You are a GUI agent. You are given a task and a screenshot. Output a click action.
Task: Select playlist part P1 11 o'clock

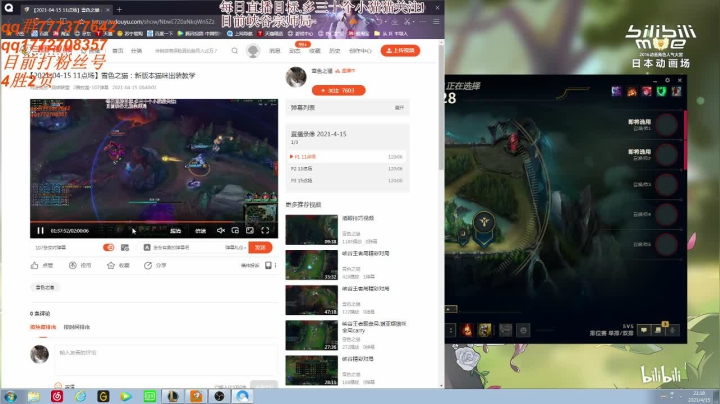click(x=347, y=157)
